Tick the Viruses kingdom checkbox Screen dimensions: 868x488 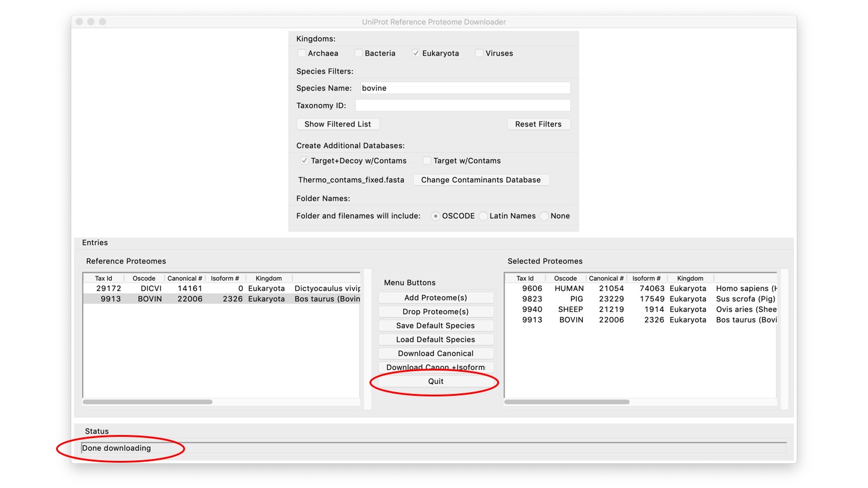tap(479, 54)
